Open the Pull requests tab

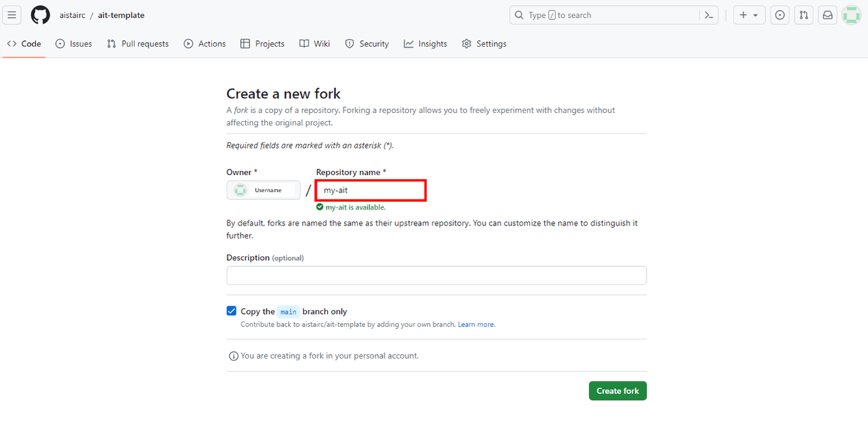138,44
